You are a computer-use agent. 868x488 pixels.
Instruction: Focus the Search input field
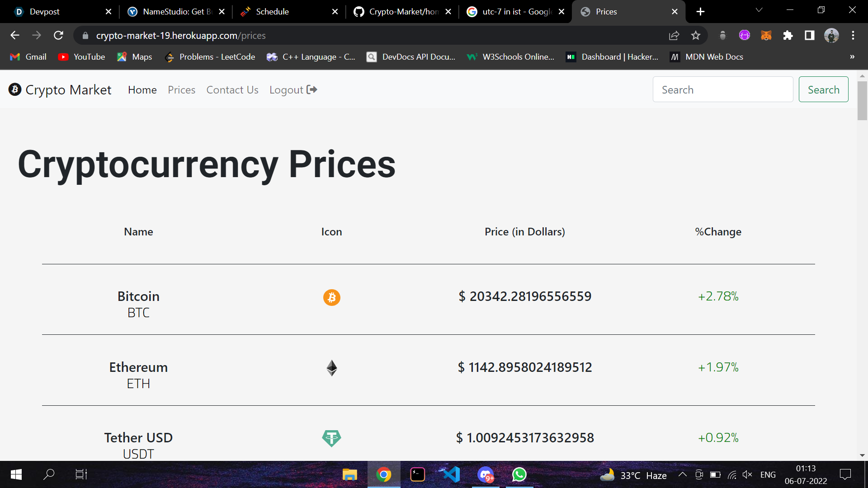click(x=722, y=89)
